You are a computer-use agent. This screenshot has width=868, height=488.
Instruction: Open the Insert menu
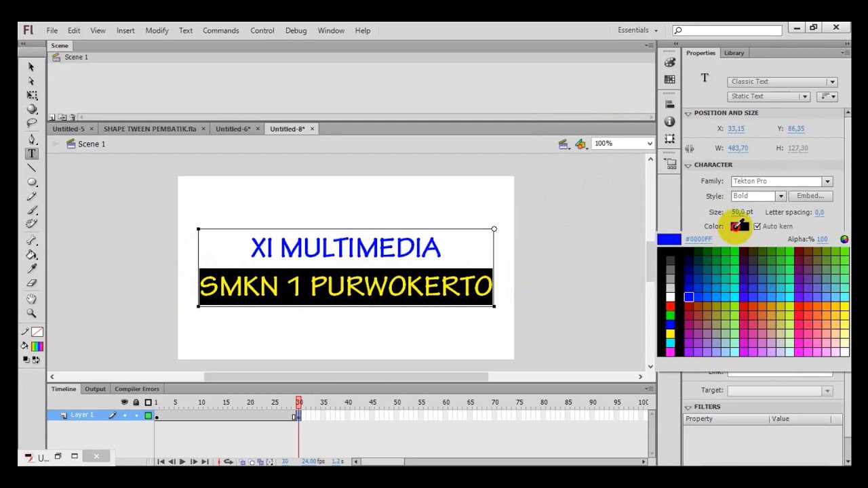click(125, 30)
